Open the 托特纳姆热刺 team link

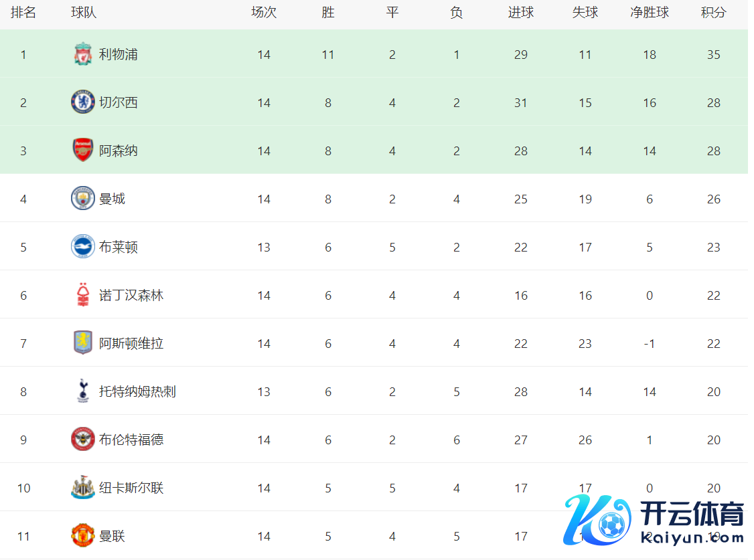coord(137,392)
